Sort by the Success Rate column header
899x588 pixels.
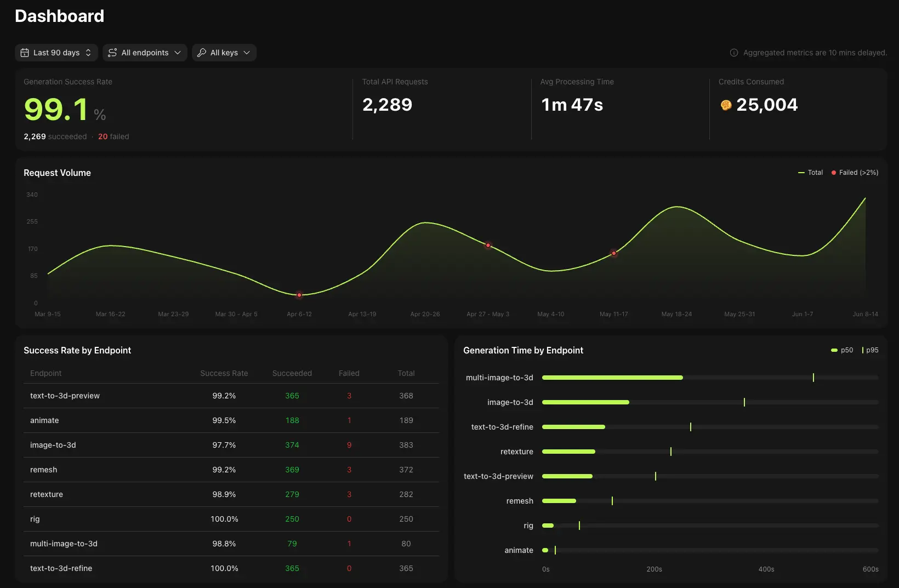point(224,373)
